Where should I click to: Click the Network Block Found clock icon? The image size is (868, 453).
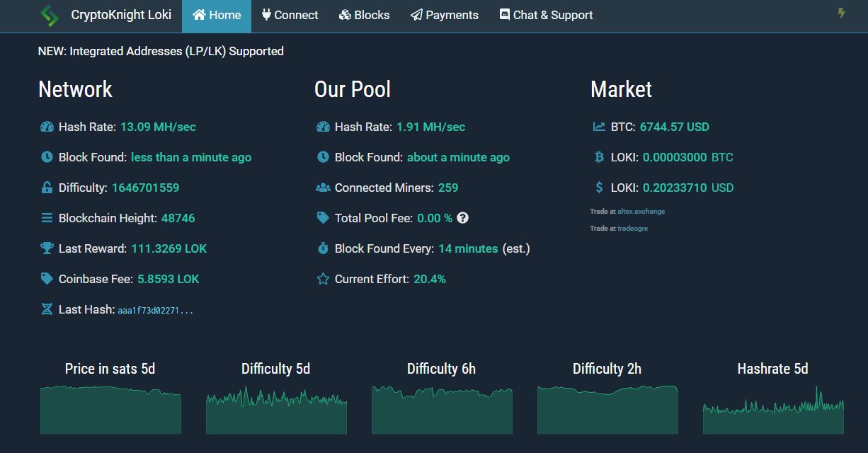(47, 157)
